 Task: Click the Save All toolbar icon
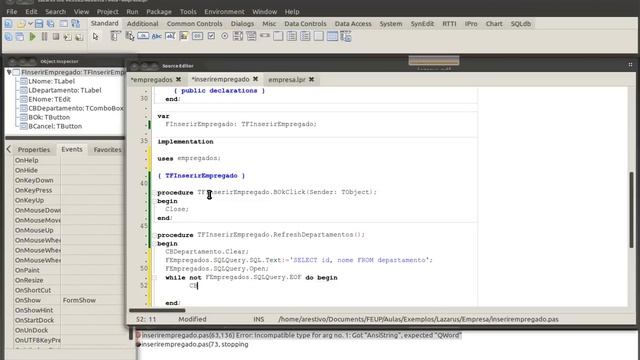click(51, 24)
